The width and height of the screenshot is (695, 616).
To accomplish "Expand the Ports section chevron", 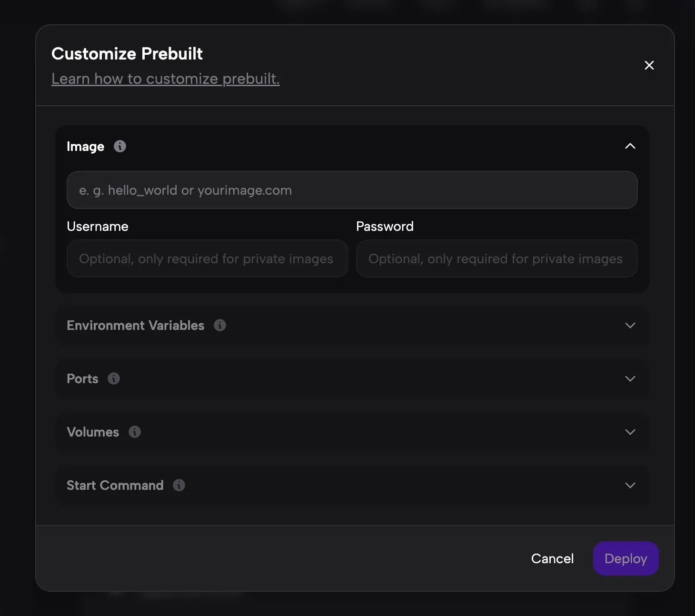I will coord(630,378).
